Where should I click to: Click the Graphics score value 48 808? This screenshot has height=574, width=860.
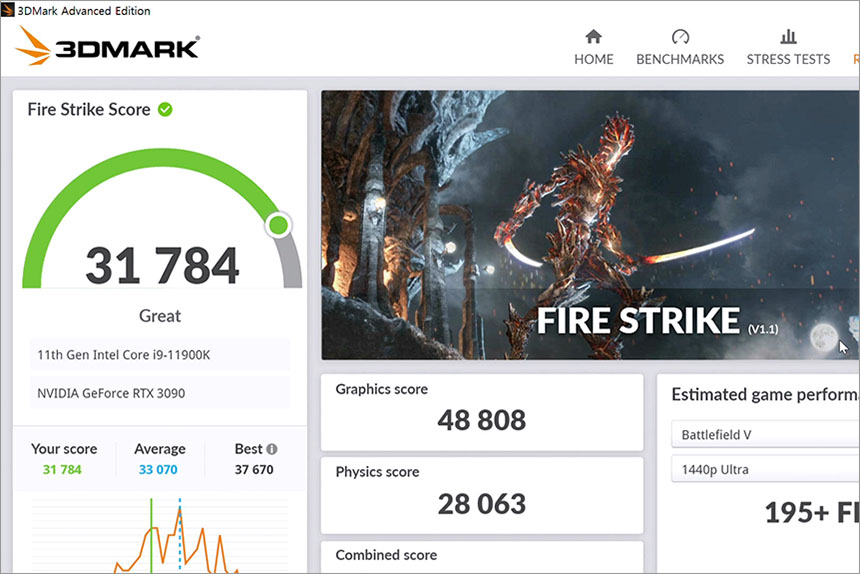tap(482, 420)
